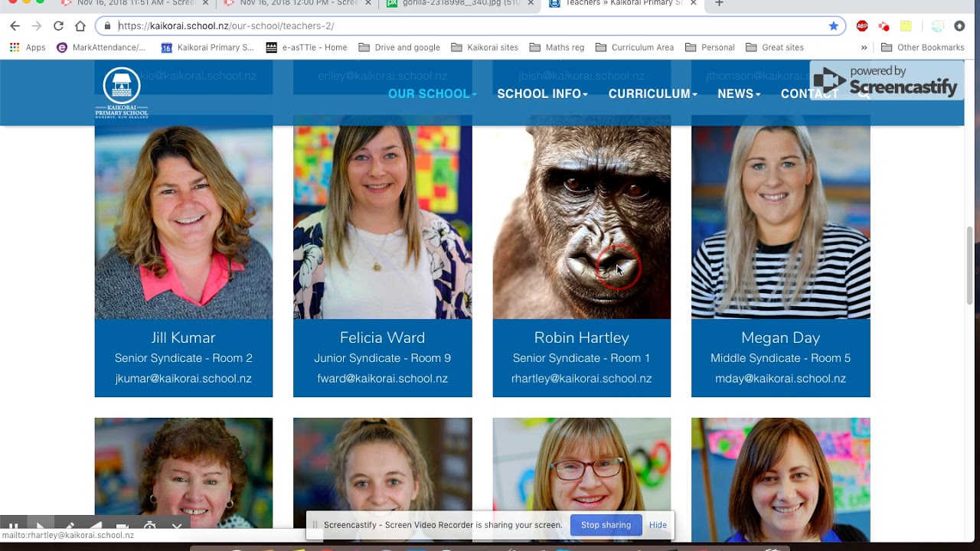Expand the NEWS menu
The height and width of the screenshot is (551, 980).
pyautogui.click(x=739, y=93)
